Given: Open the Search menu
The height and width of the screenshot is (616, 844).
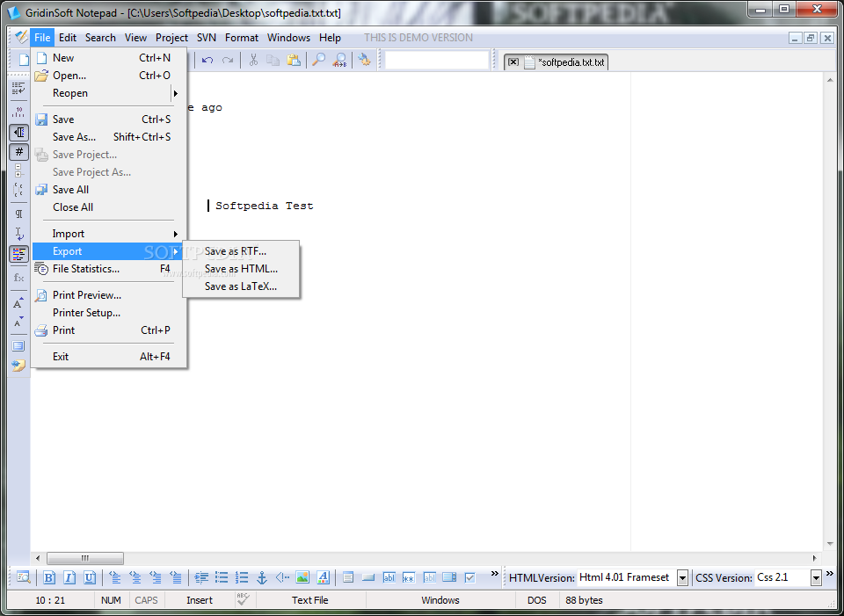Looking at the screenshot, I should click(x=100, y=38).
